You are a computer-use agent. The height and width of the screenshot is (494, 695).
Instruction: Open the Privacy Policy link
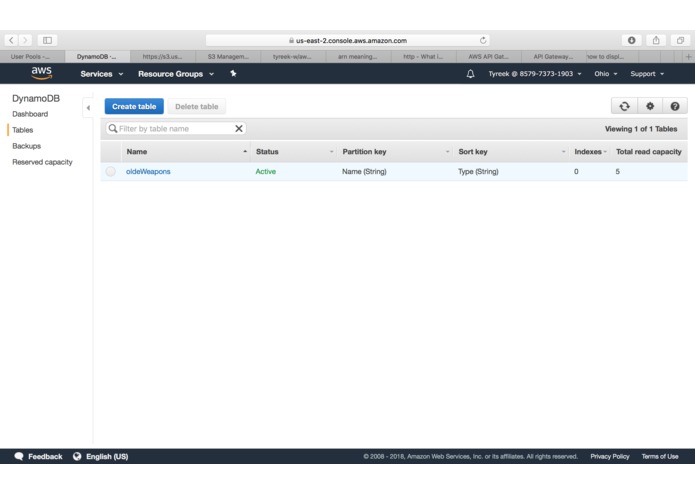(609, 456)
